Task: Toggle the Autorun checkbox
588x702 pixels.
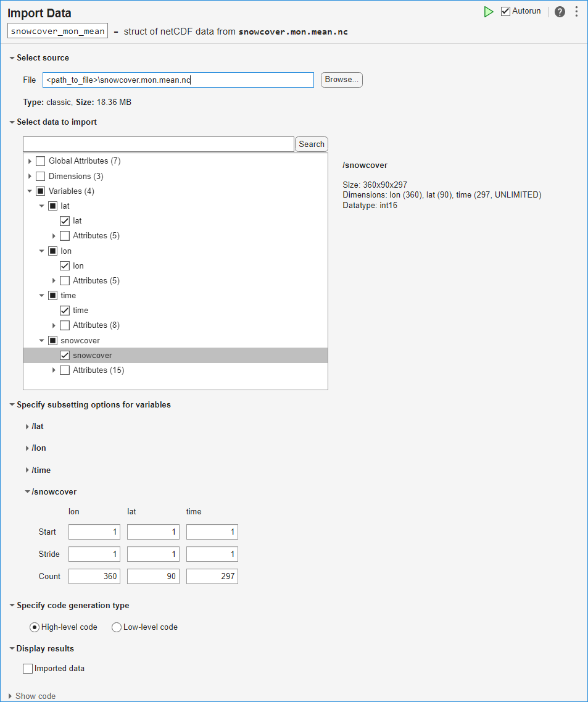Action: click(506, 12)
